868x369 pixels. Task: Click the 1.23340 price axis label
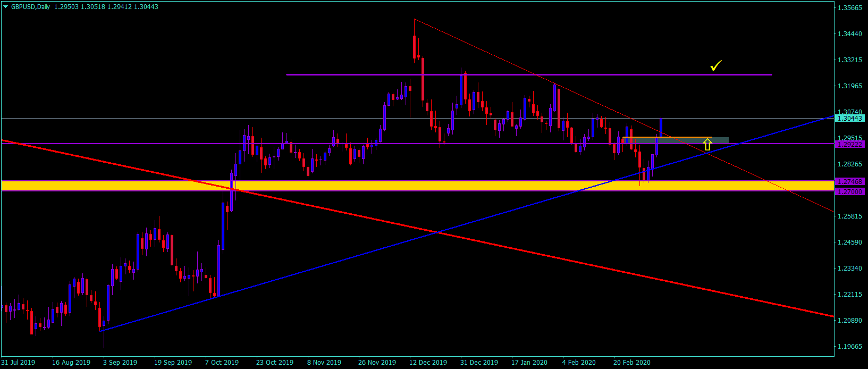(850, 269)
